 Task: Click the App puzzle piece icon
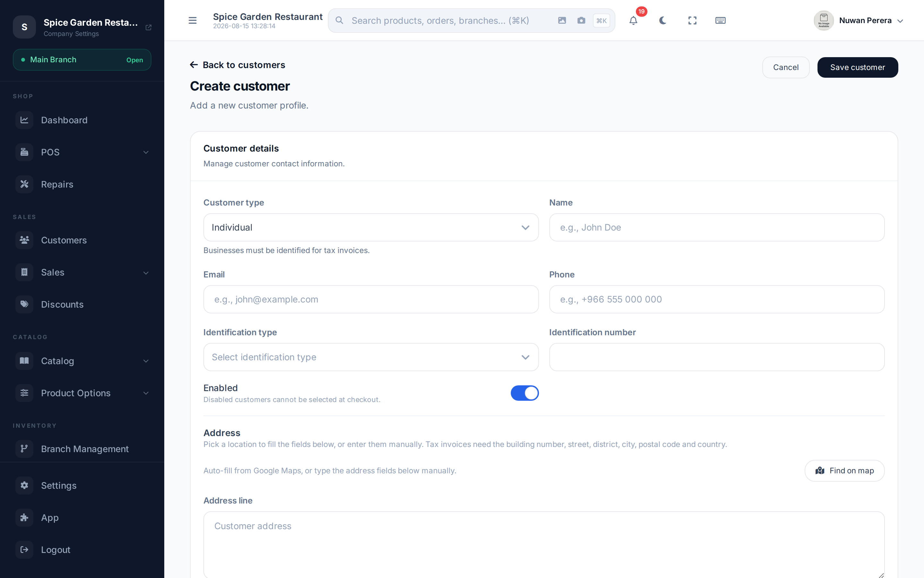24,518
